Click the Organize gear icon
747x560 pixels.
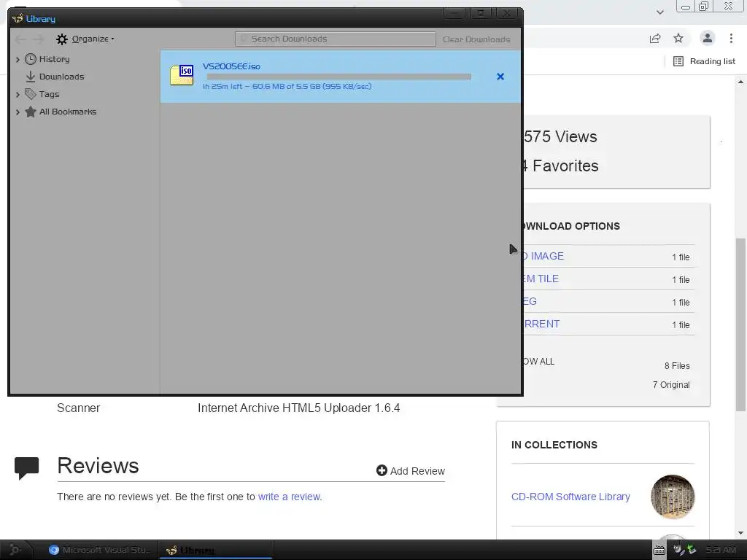pos(61,39)
